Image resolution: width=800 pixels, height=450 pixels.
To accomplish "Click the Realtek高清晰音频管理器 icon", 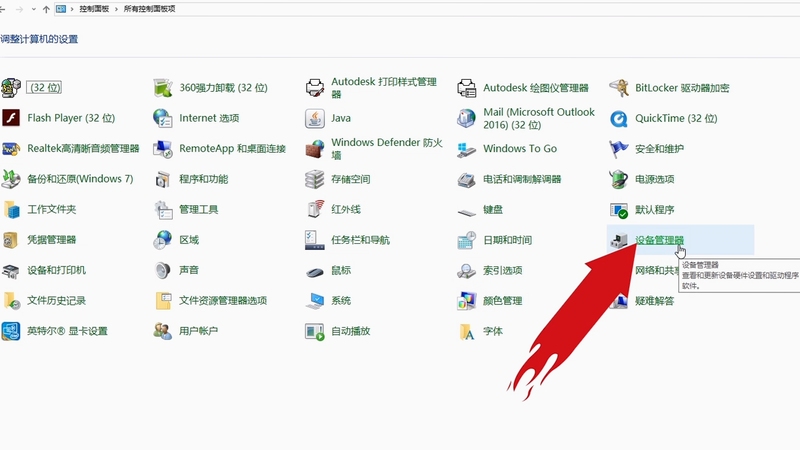I will pyautogui.click(x=11, y=148).
